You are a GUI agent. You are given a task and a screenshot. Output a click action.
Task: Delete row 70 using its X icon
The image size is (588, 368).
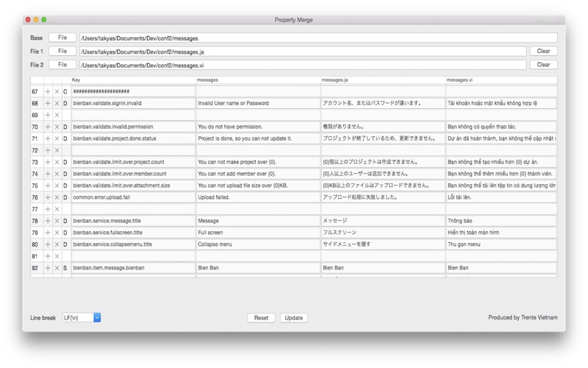coord(57,127)
